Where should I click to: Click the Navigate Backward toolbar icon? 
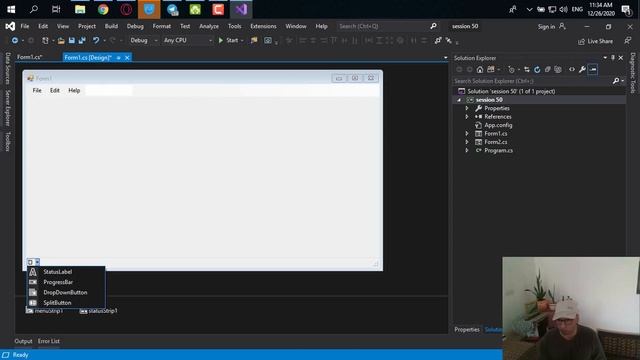click(x=15, y=40)
